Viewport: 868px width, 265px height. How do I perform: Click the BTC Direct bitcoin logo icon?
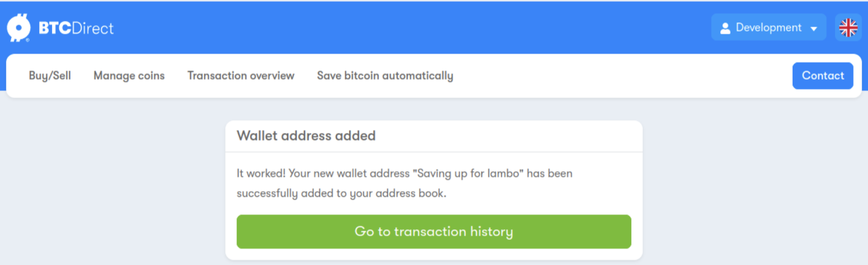[x=19, y=27]
